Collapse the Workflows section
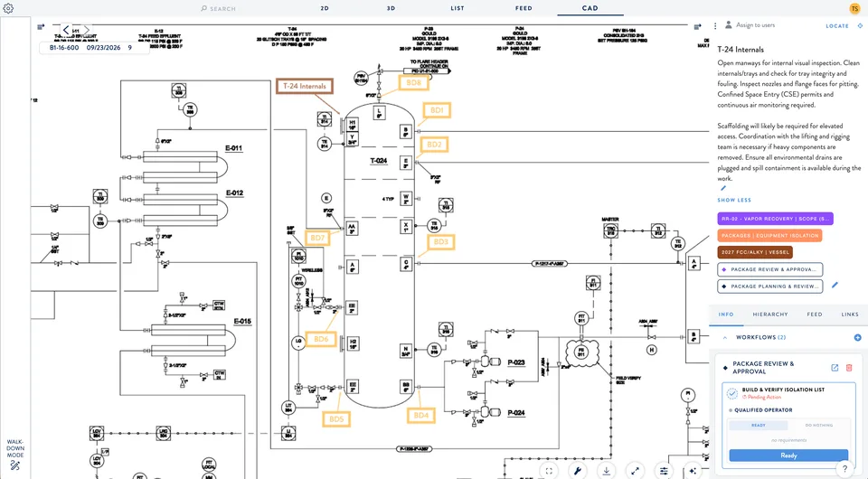868x479 pixels. point(724,337)
